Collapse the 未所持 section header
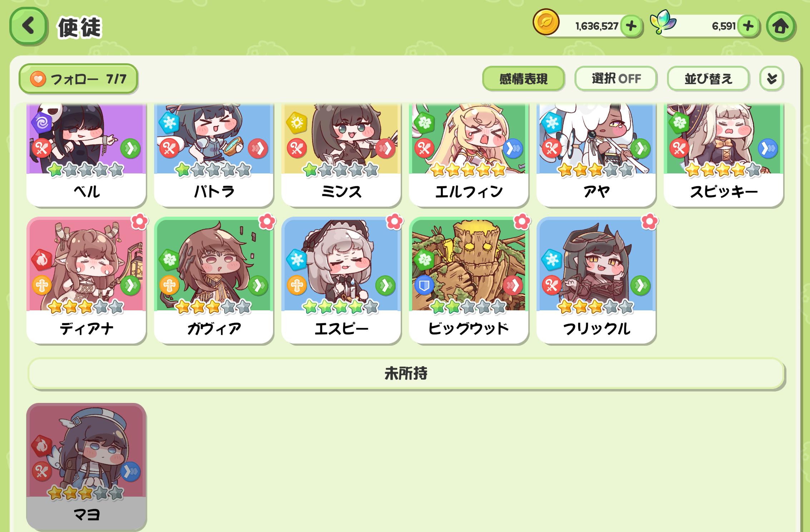 click(x=406, y=373)
